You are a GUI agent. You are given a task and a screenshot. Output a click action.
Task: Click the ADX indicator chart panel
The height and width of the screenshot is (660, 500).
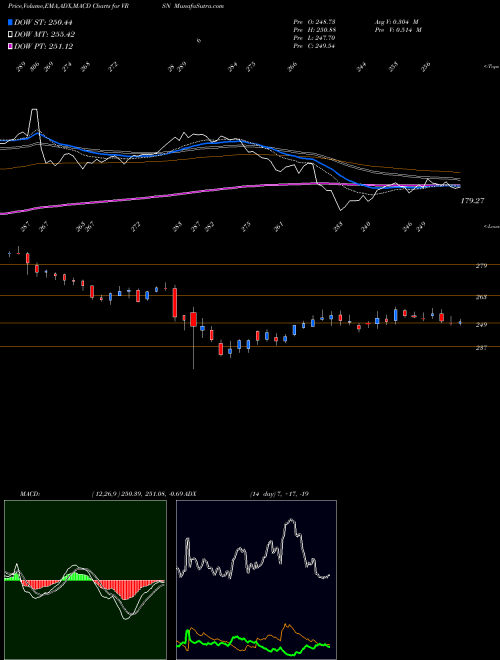(x=256, y=580)
